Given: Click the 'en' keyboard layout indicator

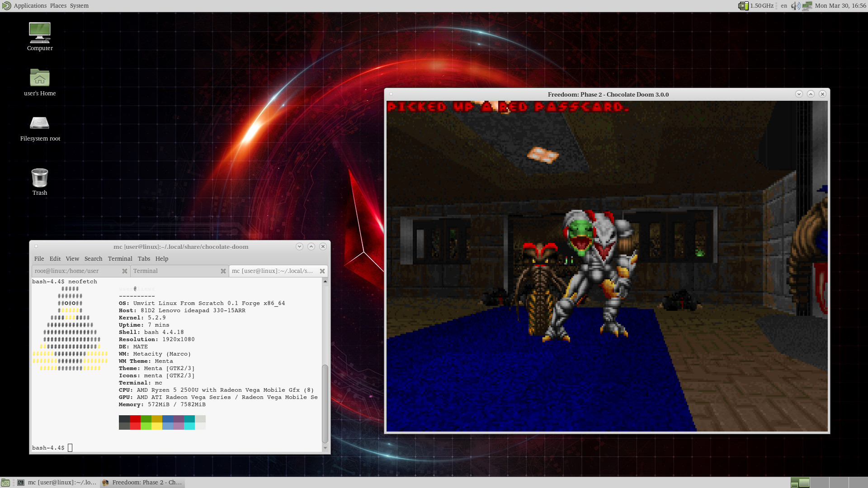Looking at the screenshot, I should (784, 6).
